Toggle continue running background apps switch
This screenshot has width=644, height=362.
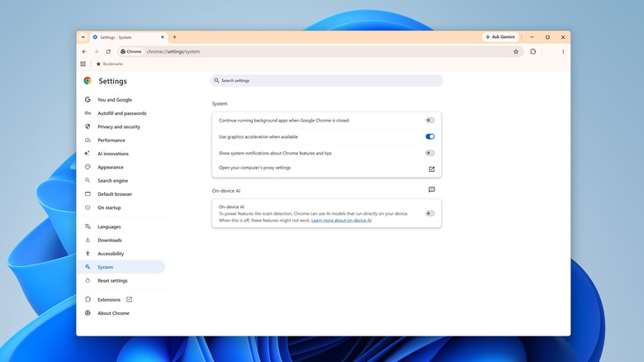point(430,120)
